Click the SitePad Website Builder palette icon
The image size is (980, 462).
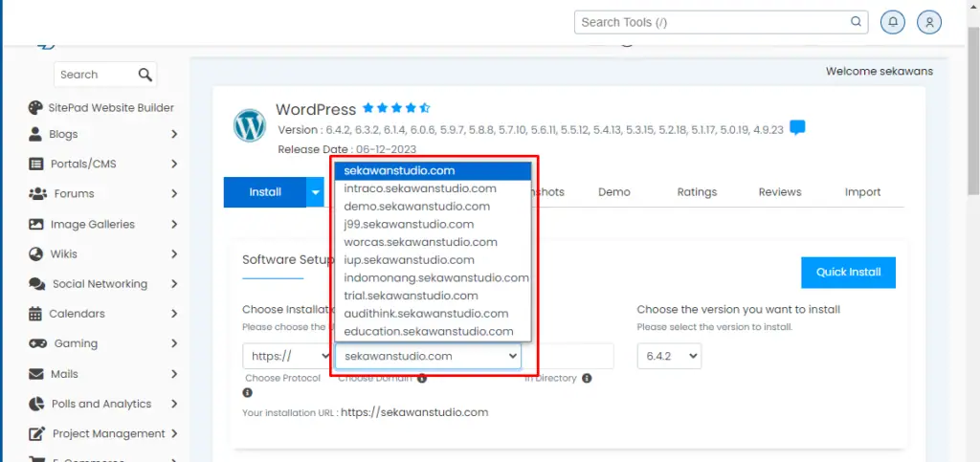point(35,107)
